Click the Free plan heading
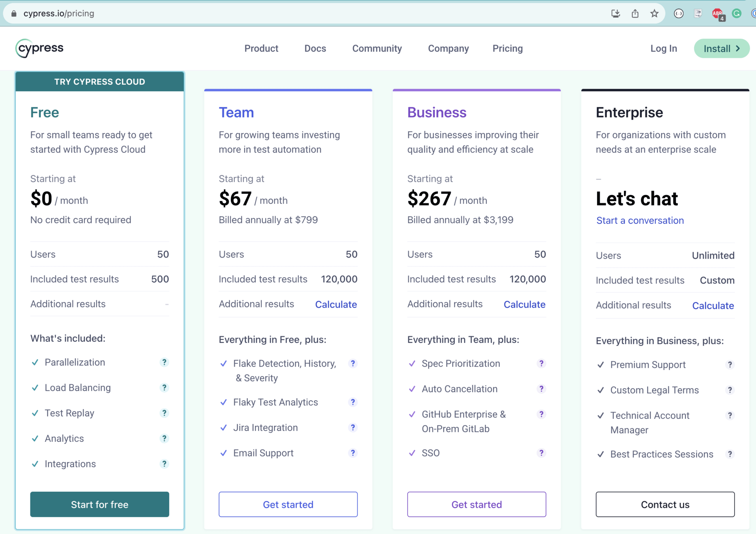The width and height of the screenshot is (756, 534). (x=45, y=112)
